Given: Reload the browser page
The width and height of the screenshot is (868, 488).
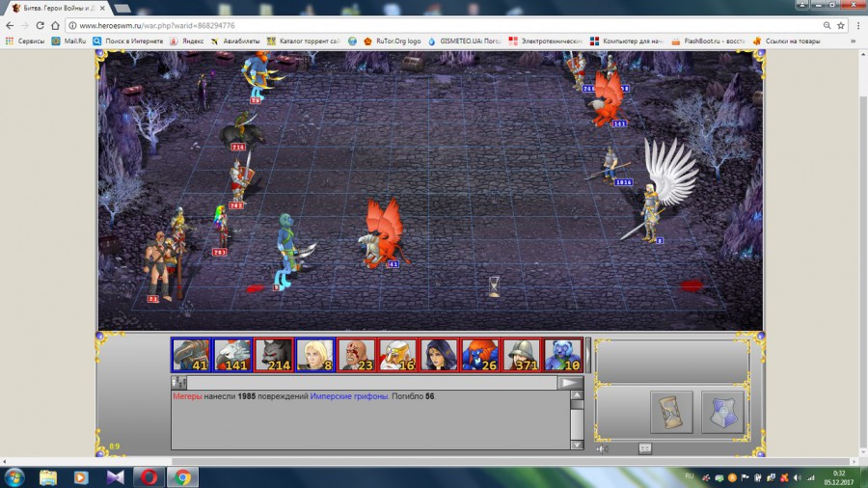Looking at the screenshot, I should (40, 25).
